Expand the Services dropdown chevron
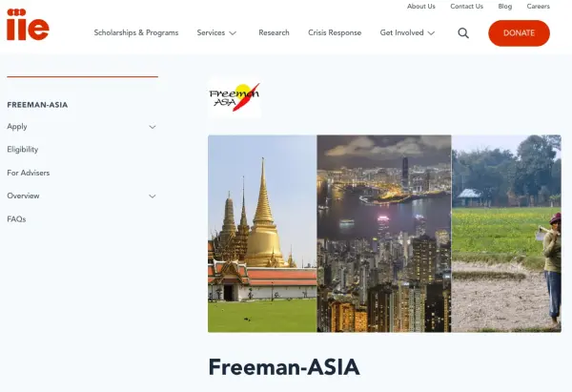 [233, 33]
